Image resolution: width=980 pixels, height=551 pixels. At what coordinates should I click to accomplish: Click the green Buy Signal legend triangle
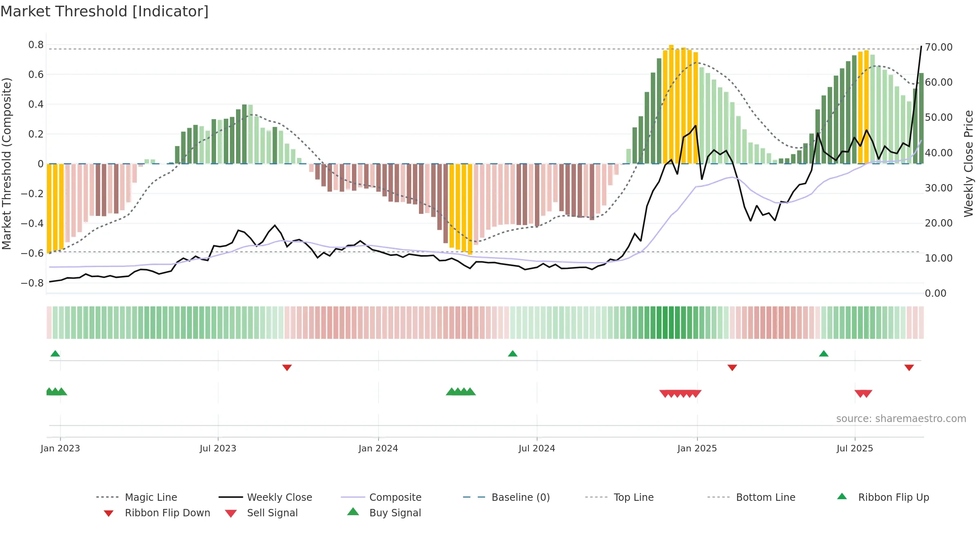point(353,511)
